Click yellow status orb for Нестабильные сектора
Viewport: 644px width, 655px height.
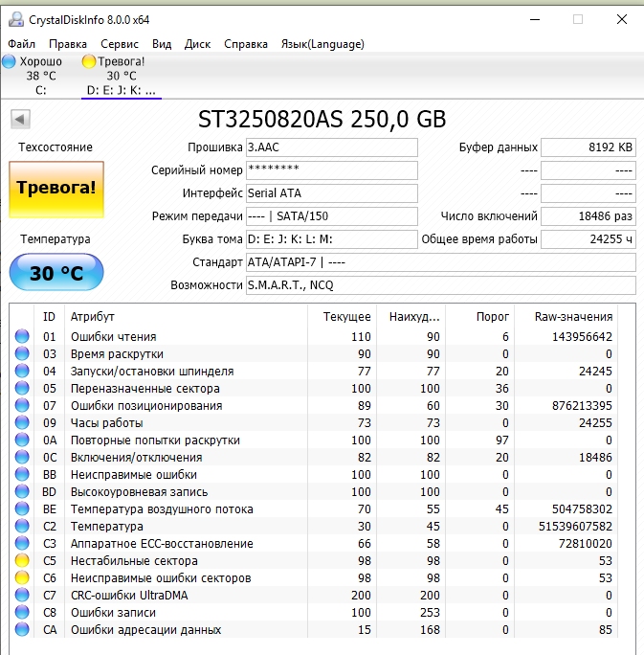coord(22,561)
